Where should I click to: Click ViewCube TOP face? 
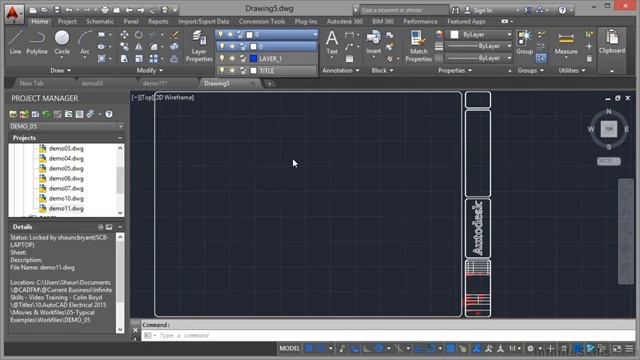point(609,129)
